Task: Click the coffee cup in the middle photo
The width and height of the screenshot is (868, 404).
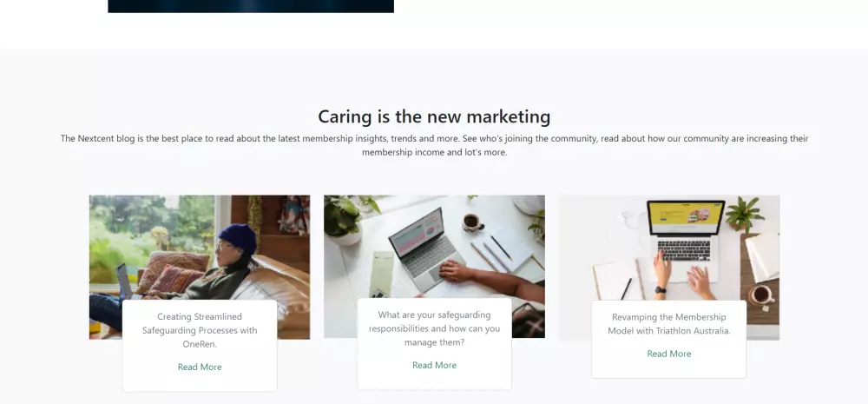Action: [472, 222]
